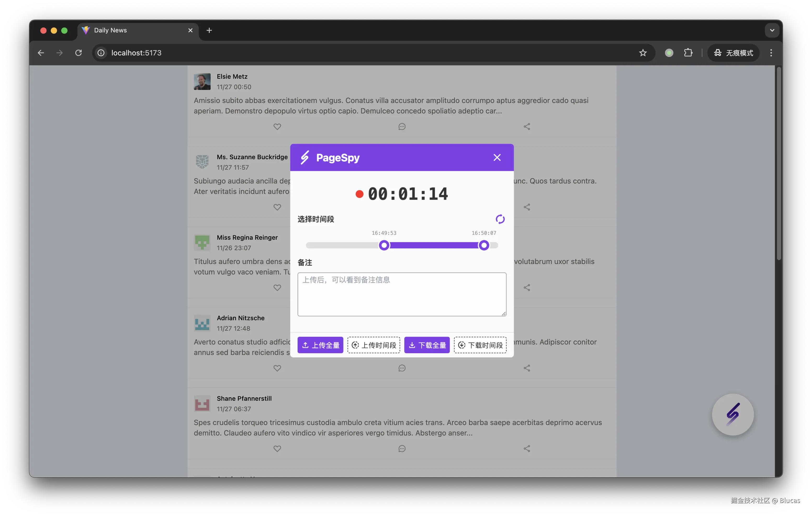
Task: Click the refresh time range icon
Action: [x=500, y=219]
